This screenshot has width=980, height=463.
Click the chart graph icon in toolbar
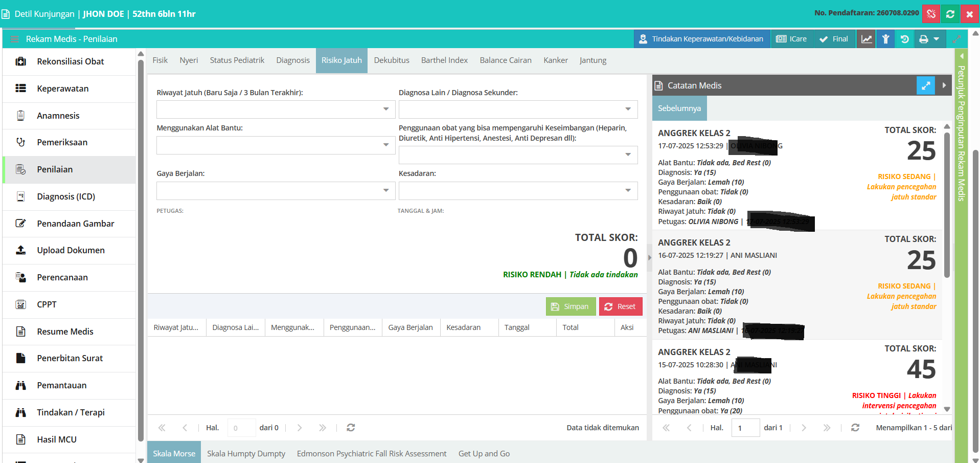(x=867, y=39)
